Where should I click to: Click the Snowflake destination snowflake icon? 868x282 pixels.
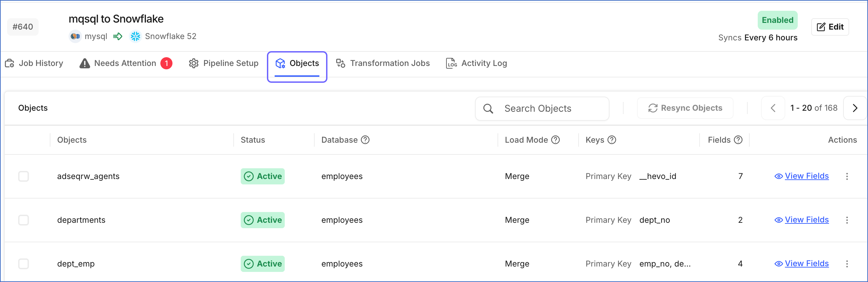(x=135, y=36)
